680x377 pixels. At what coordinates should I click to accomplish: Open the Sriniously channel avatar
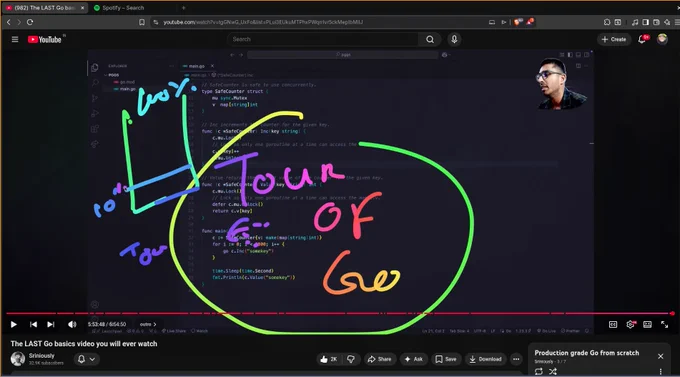[x=18, y=359]
